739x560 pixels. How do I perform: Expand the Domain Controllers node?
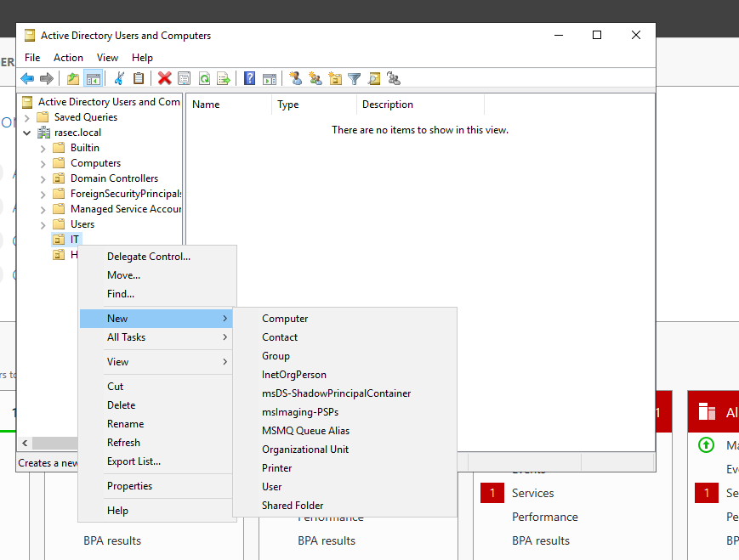click(43, 179)
